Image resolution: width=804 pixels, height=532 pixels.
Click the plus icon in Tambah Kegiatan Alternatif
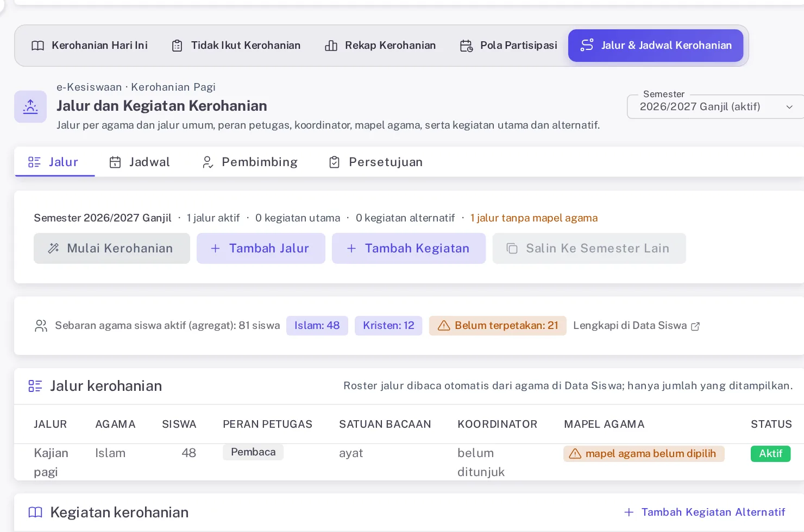point(629,512)
